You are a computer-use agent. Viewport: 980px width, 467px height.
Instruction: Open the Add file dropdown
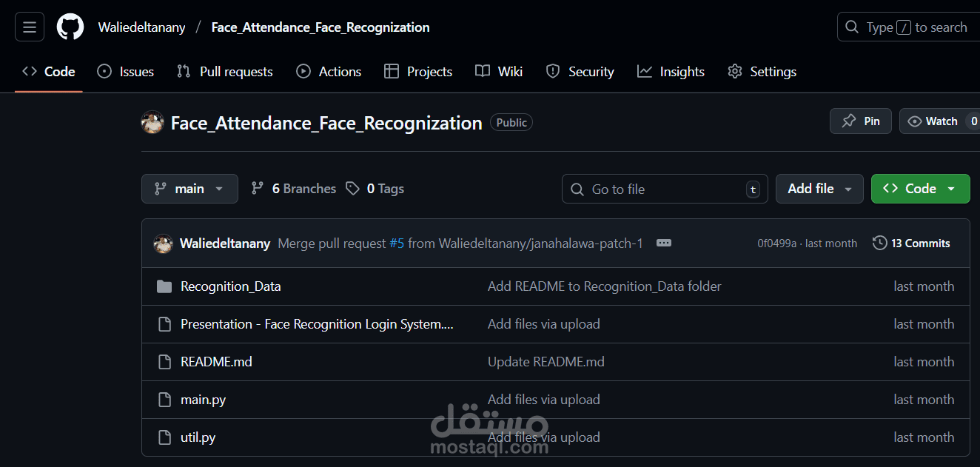(x=819, y=188)
